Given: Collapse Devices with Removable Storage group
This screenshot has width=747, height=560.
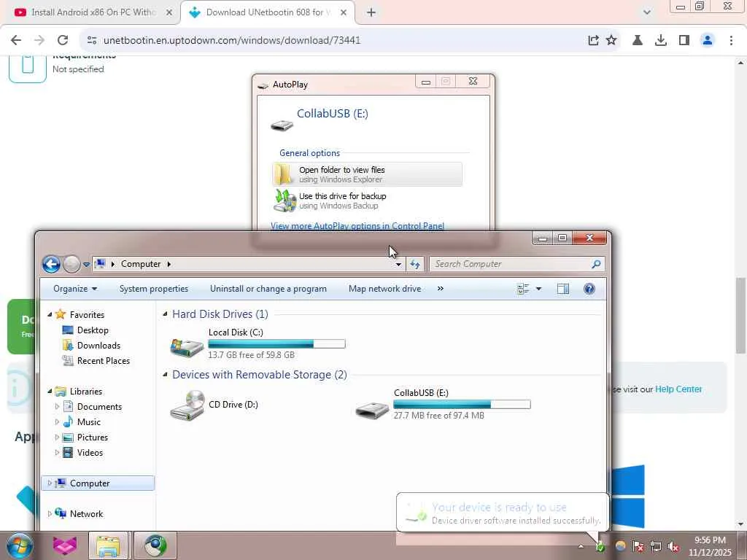Looking at the screenshot, I should tap(165, 374).
